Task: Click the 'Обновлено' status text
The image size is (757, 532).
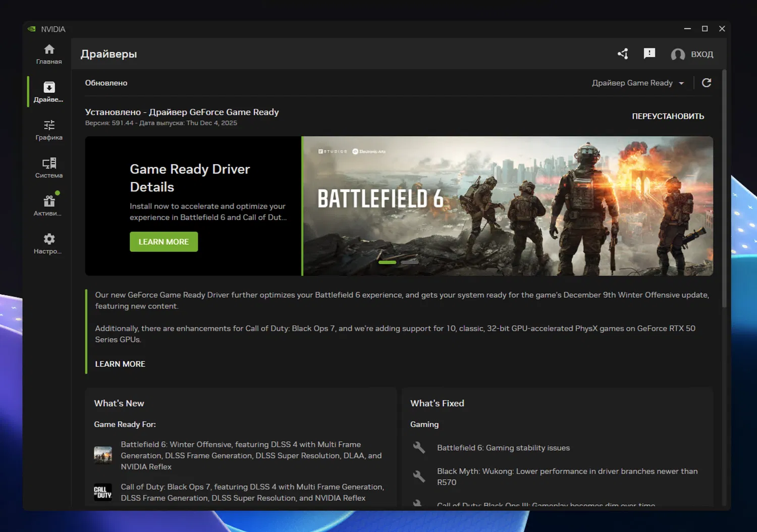Action: click(x=106, y=83)
